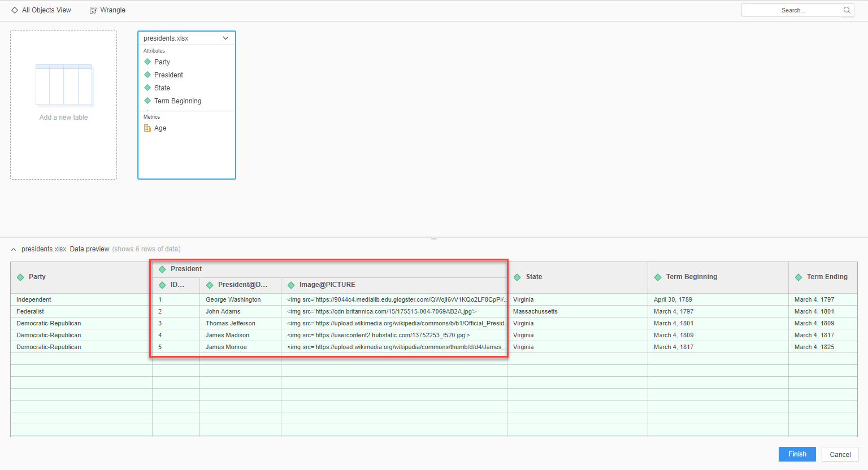Click the Image@PICTURE column diamond icon

pos(291,285)
